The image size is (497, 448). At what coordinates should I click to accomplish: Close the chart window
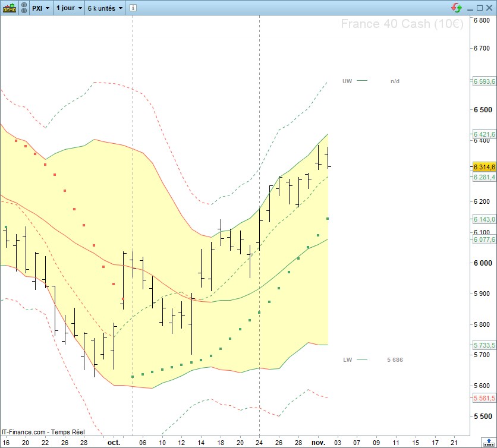coord(489,8)
